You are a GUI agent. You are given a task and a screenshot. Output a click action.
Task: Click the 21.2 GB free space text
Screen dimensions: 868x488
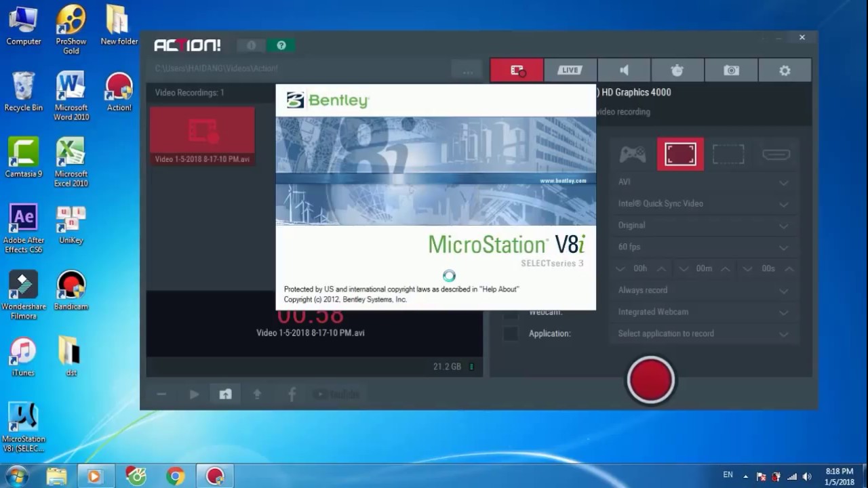tap(447, 367)
